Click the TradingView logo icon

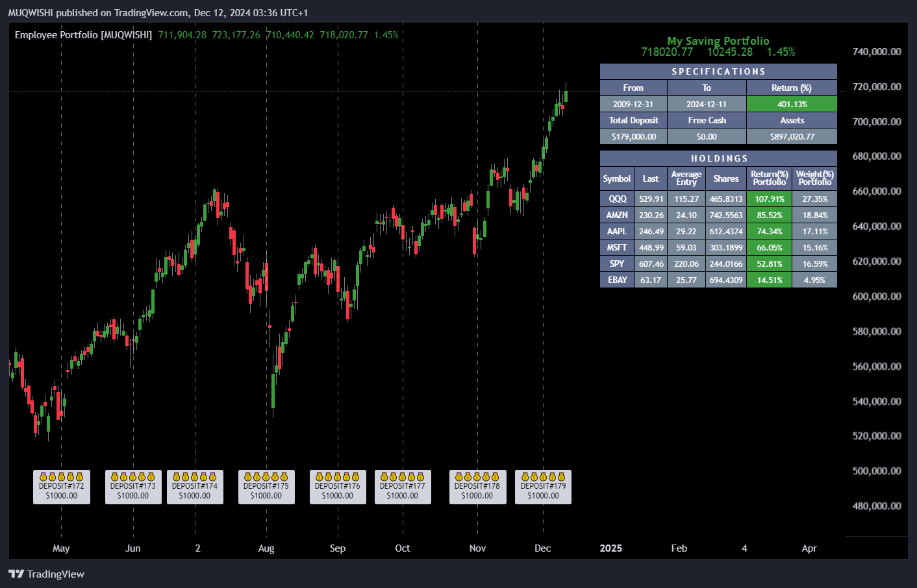coord(16,574)
